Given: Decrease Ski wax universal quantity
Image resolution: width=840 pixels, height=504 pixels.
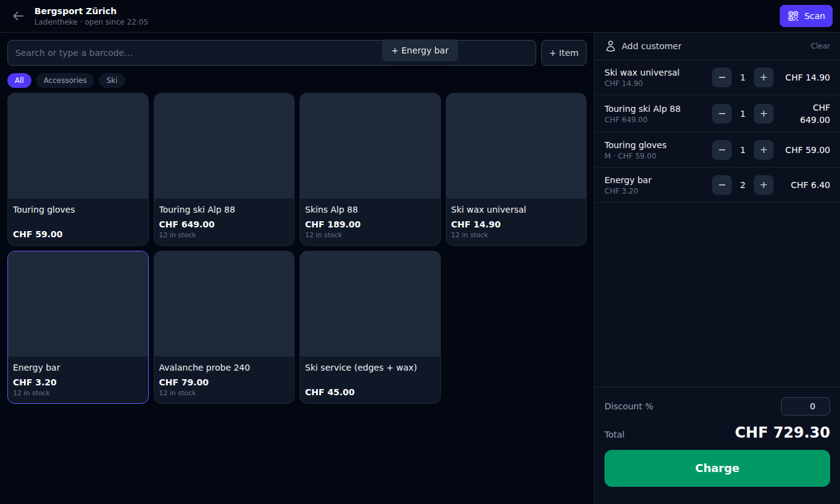Looking at the screenshot, I should [722, 77].
